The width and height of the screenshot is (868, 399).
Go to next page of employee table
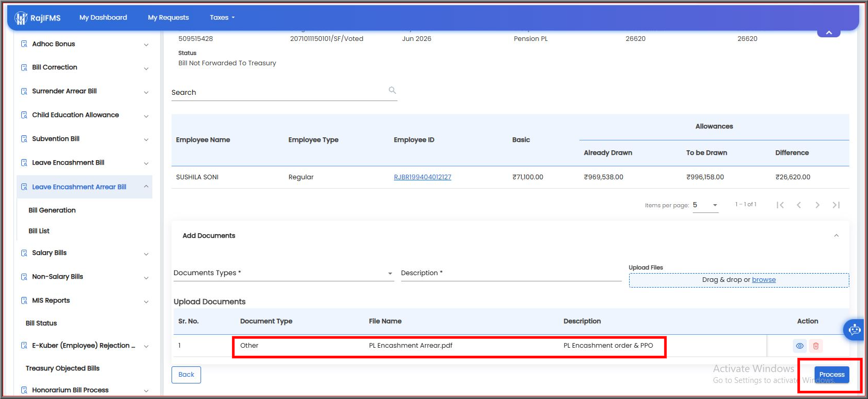point(817,205)
